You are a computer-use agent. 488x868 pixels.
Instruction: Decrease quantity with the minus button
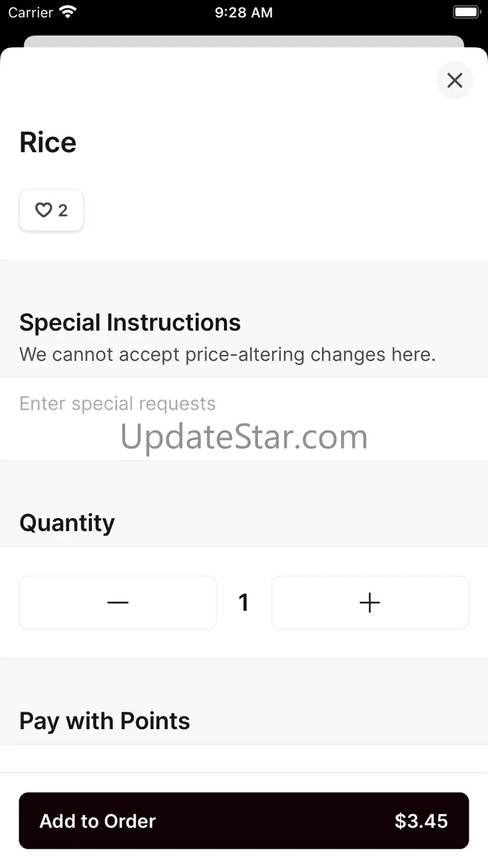pyautogui.click(x=118, y=603)
